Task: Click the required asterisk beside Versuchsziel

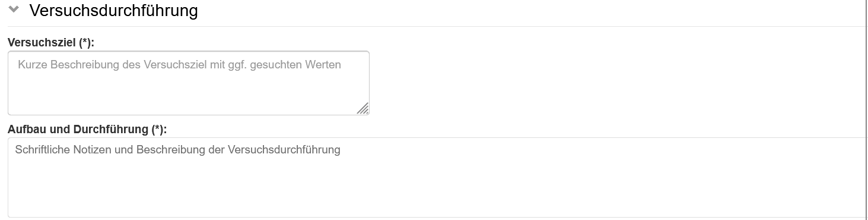Action: tap(86, 43)
